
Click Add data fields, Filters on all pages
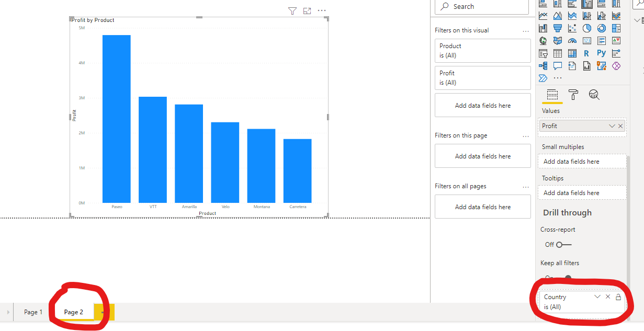pyautogui.click(x=483, y=207)
